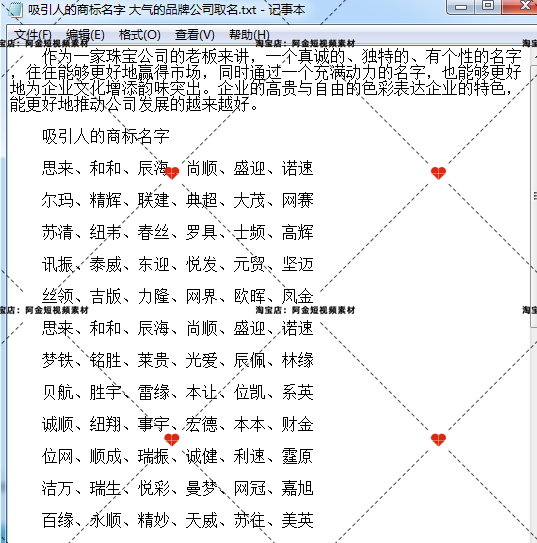Click the Notepad icon in title bar

[15, 9]
